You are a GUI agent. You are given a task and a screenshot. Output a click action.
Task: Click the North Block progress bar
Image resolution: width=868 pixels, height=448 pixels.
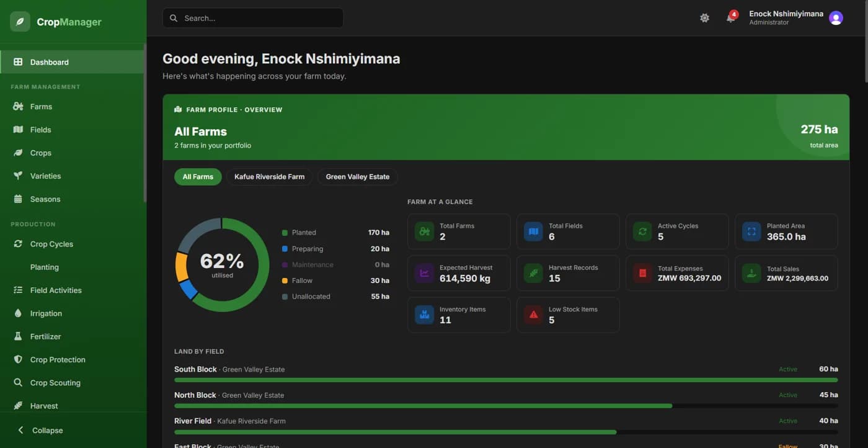tap(506, 406)
